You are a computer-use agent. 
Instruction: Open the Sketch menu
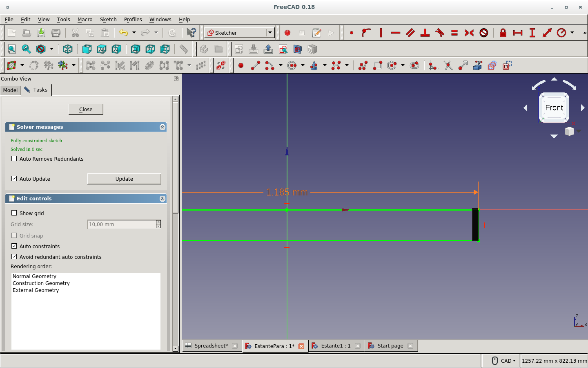[x=108, y=19]
